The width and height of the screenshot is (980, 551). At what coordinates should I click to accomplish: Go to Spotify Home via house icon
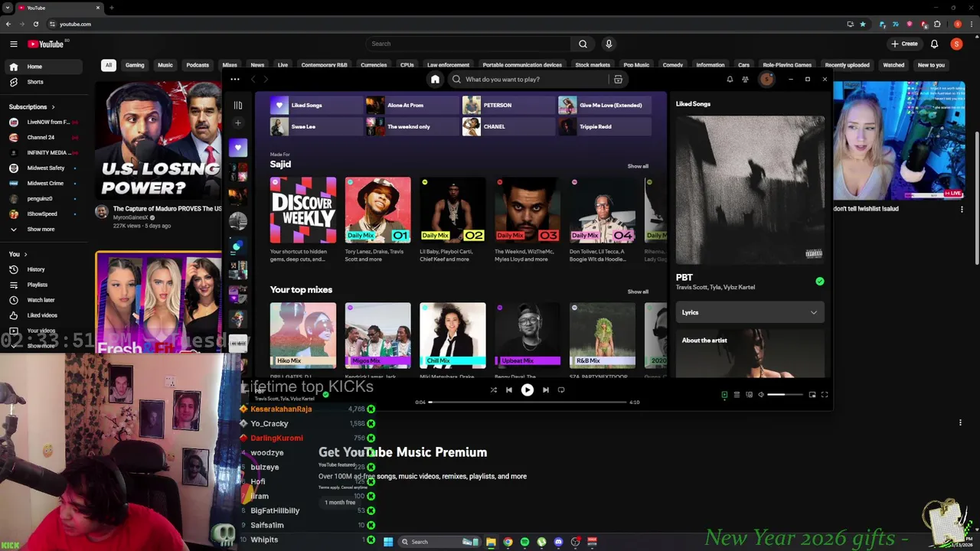point(435,80)
